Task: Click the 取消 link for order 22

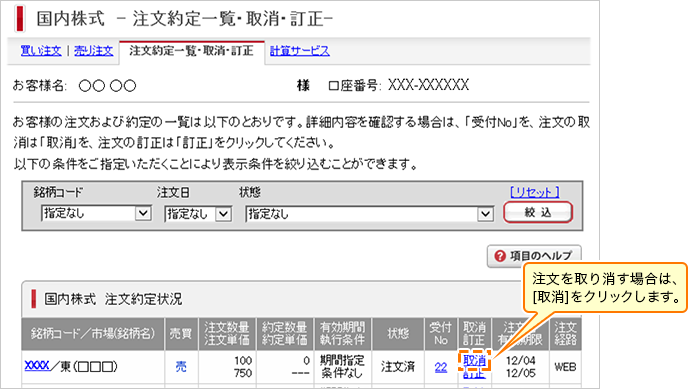Action: pyautogui.click(x=474, y=361)
